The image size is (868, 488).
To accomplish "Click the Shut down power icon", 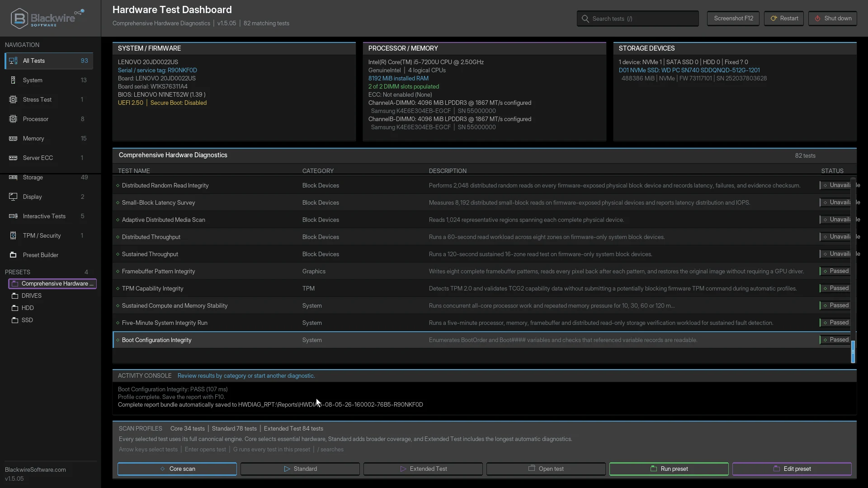I will click(x=817, y=19).
